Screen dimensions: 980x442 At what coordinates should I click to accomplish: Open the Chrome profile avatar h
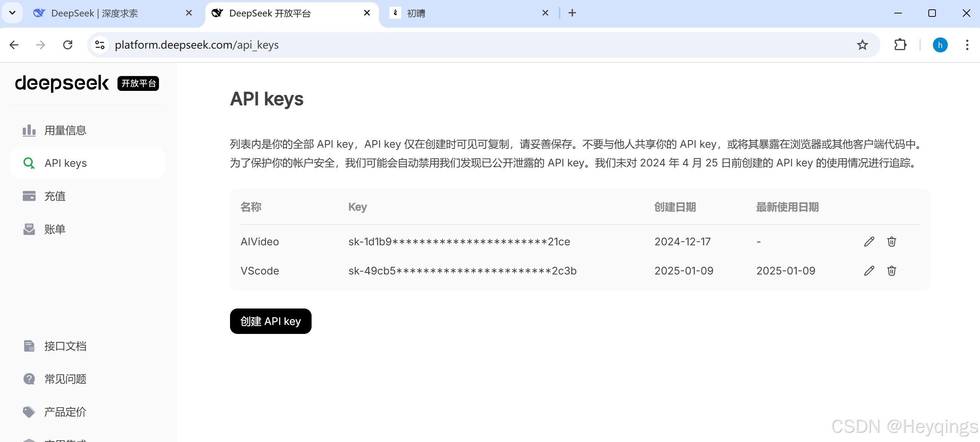[x=940, y=45]
